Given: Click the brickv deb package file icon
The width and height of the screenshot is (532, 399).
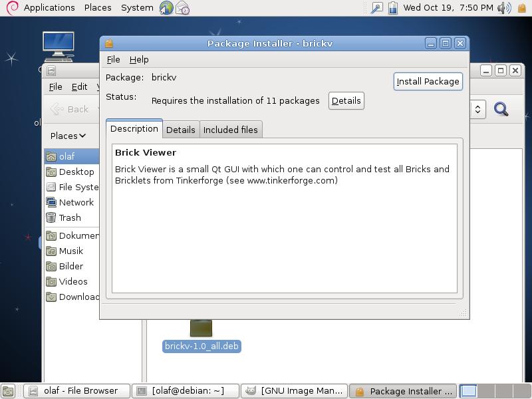Looking at the screenshot, I should click(201, 328).
